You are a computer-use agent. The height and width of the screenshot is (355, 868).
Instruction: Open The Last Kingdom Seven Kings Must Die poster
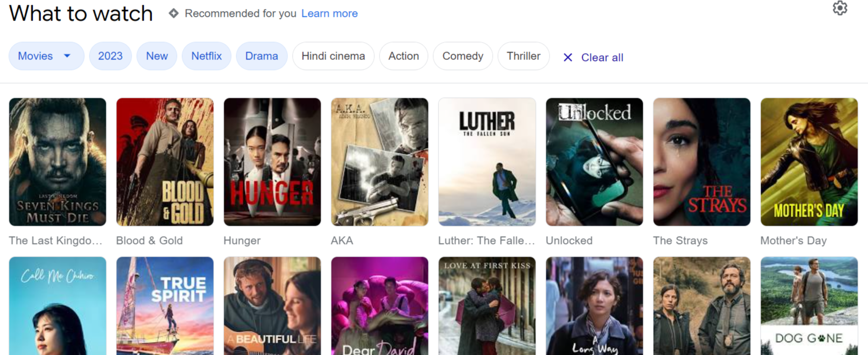click(57, 162)
